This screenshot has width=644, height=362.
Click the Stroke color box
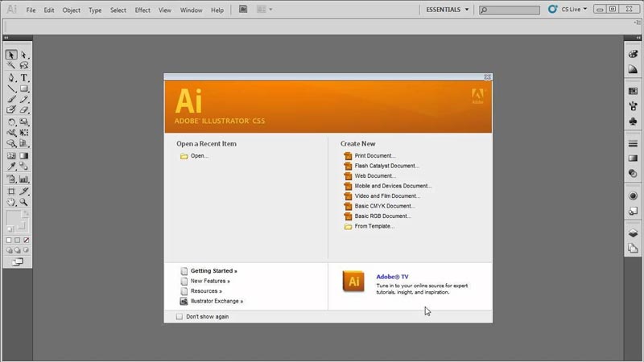(22, 226)
